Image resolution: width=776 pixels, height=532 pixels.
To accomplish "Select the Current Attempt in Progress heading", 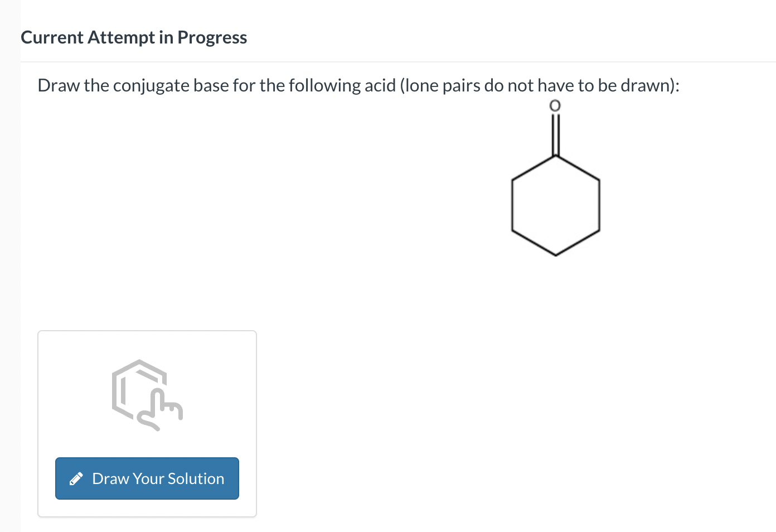I will click(134, 37).
